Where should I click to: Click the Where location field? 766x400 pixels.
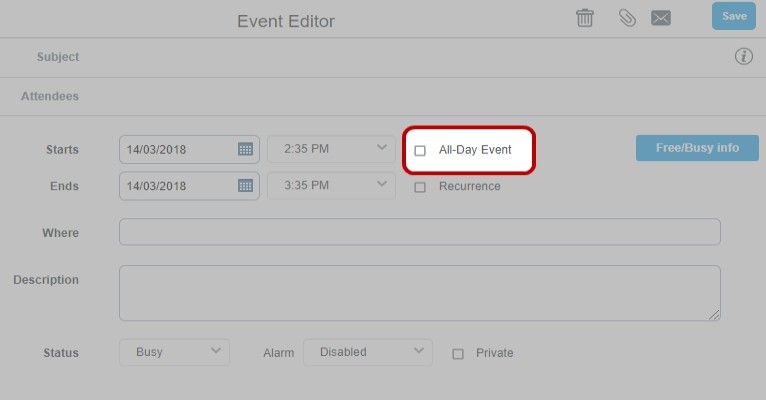coord(420,232)
